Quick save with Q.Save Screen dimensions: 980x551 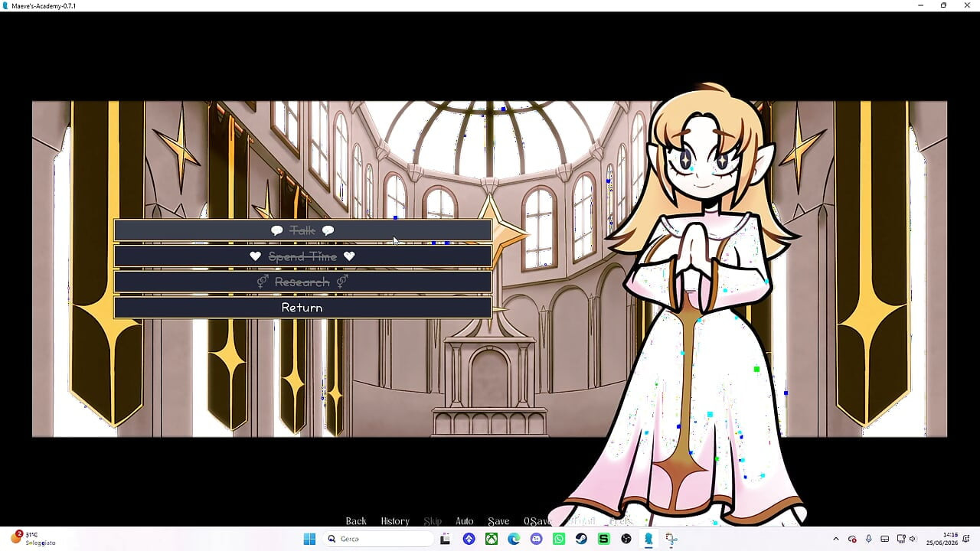(x=537, y=521)
